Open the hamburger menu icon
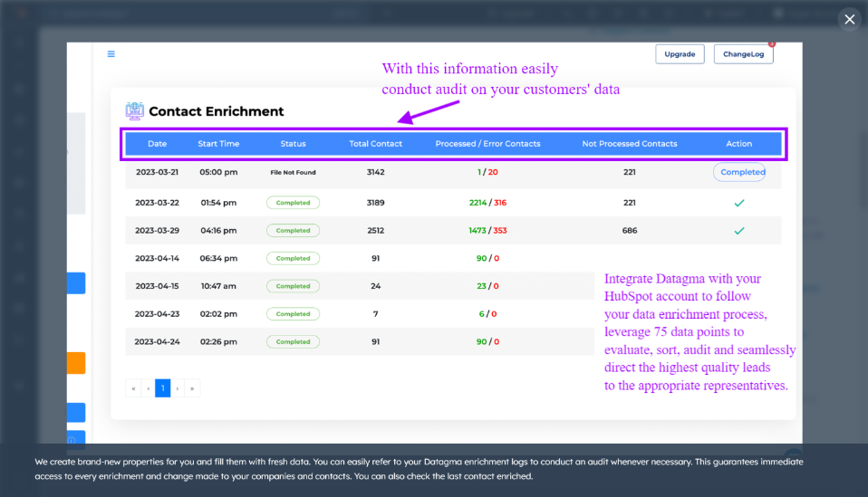The image size is (868, 497). click(111, 53)
